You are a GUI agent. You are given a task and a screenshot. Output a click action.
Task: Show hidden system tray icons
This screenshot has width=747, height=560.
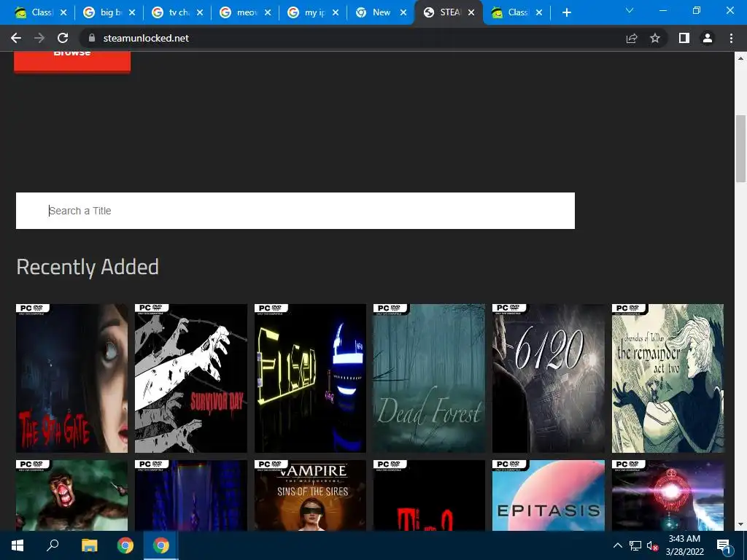click(617, 545)
